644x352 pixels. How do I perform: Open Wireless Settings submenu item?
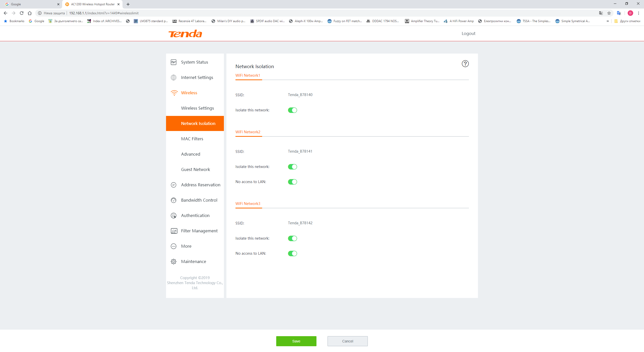(x=195, y=108)
